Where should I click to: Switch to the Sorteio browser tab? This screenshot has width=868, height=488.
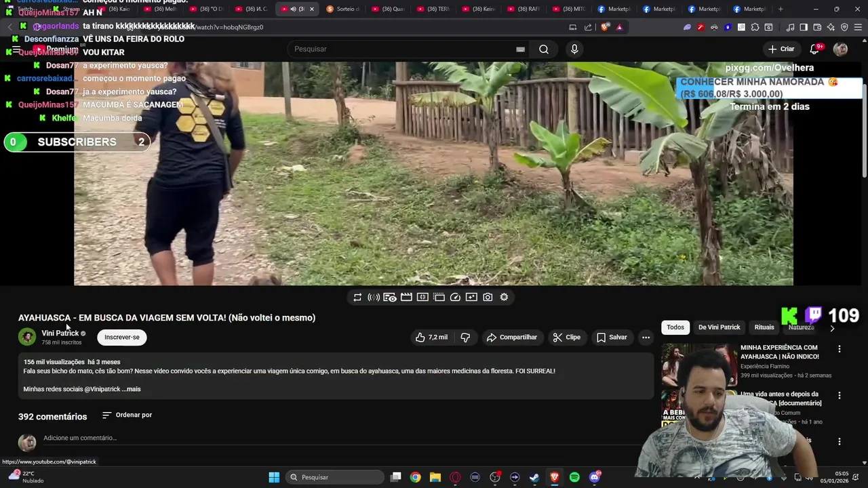[x=343, y=9]
